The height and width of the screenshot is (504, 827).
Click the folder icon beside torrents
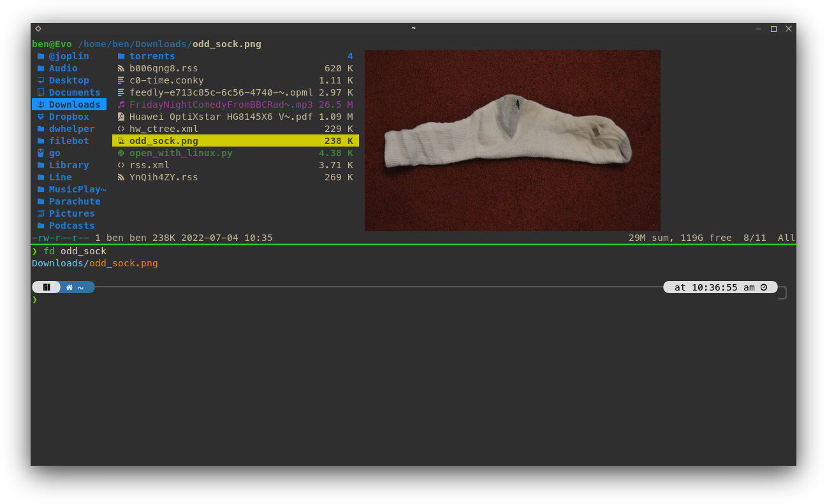121,55
